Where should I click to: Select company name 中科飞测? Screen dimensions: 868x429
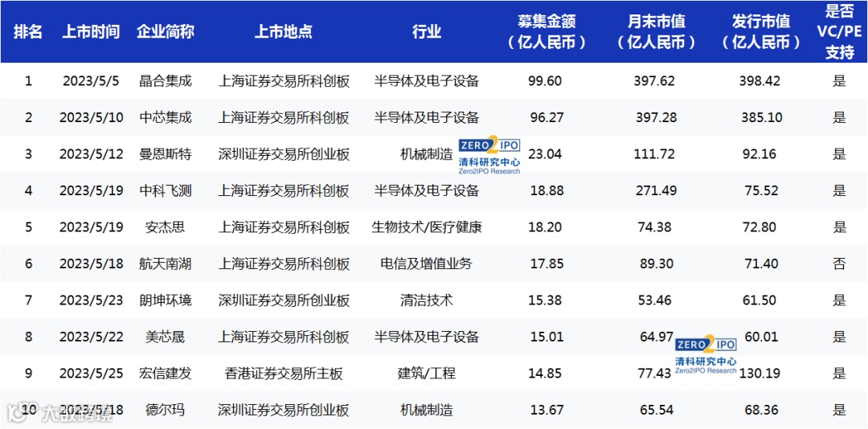coord(166,190)
